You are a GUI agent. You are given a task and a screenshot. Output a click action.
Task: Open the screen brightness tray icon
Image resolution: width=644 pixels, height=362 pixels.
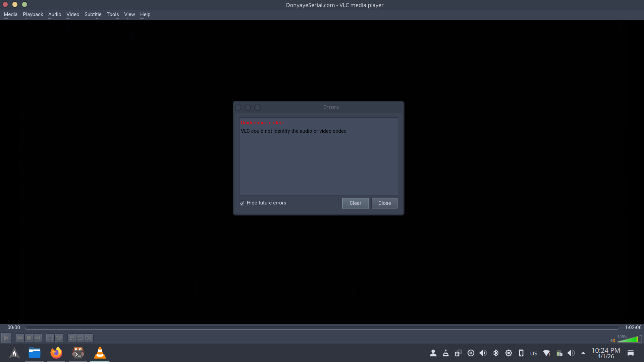point(508,353)
